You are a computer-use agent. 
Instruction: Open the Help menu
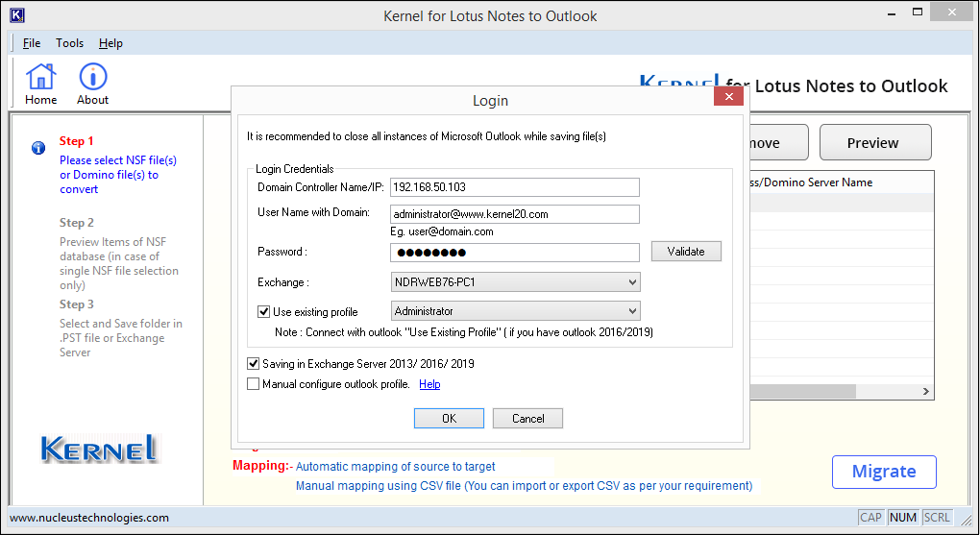click(x=110, y=43)
